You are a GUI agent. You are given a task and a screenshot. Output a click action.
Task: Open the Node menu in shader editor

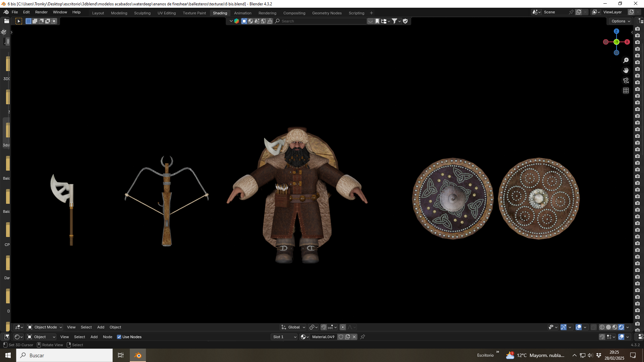[107, 337]
